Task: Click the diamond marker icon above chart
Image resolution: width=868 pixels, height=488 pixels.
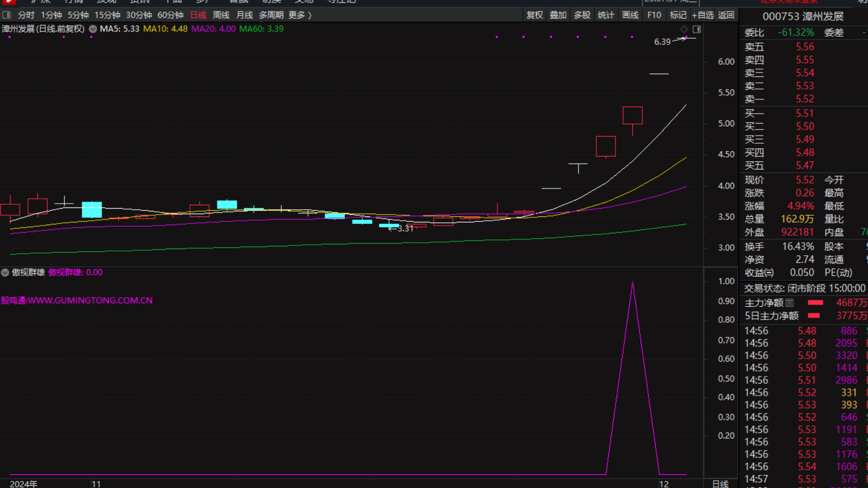Action: pyautogui.click(x=684, y=29)
